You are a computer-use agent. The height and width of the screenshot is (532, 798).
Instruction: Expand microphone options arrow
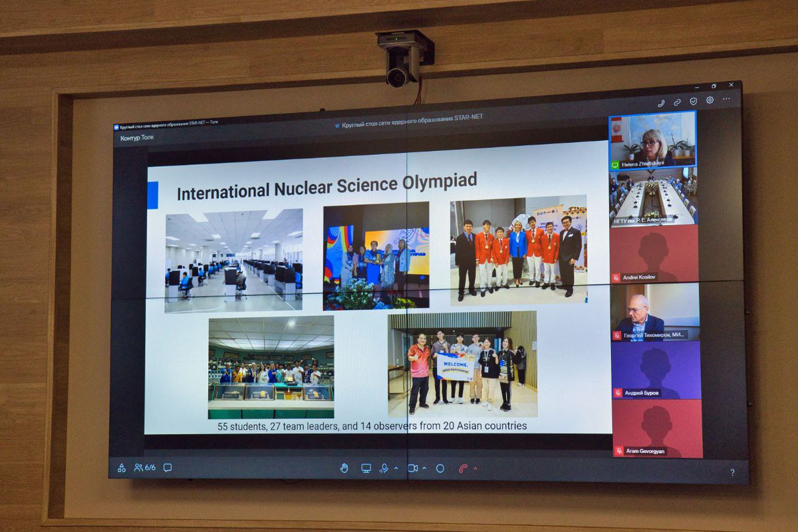click(x=396, y=468)
